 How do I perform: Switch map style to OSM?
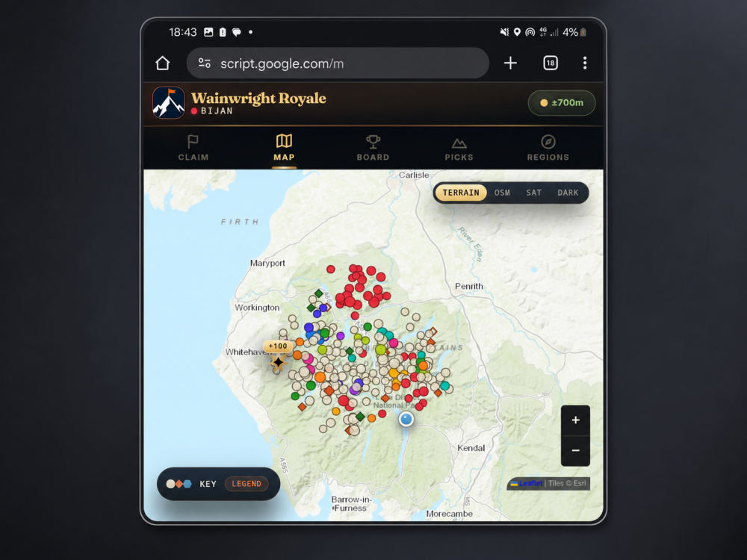tap(502, 193)
